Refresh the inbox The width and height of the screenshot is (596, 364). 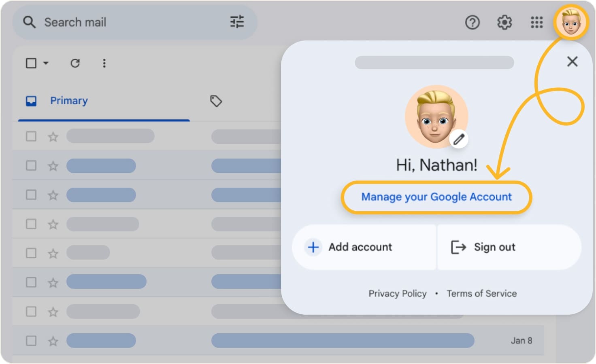[75, 63]
